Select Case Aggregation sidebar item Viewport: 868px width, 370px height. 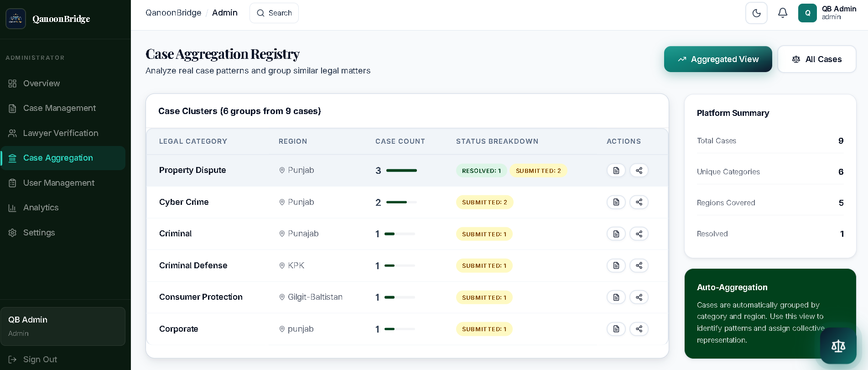(x=63, y=158)
